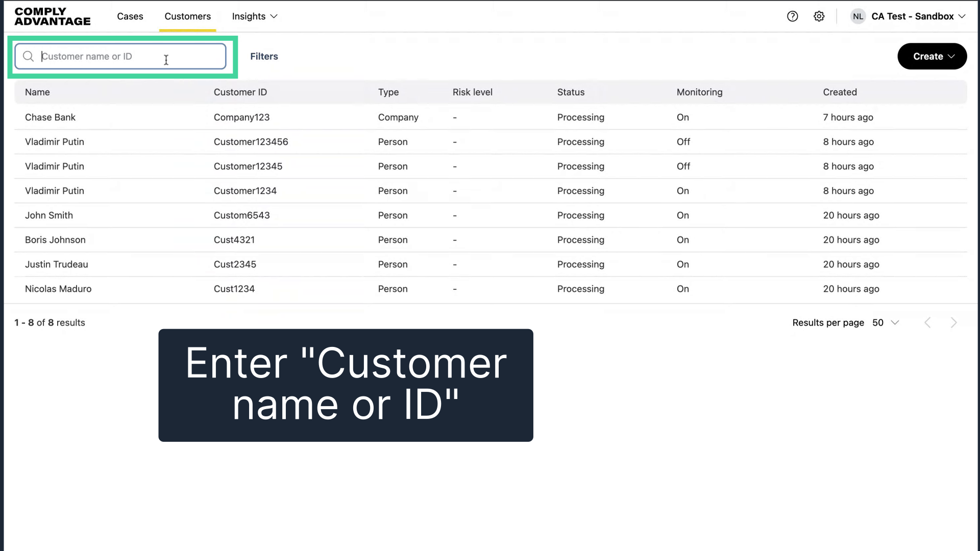This screenshot has height=551, width=980.
Task: Open the Create button
Action: (x=932, y=56)
